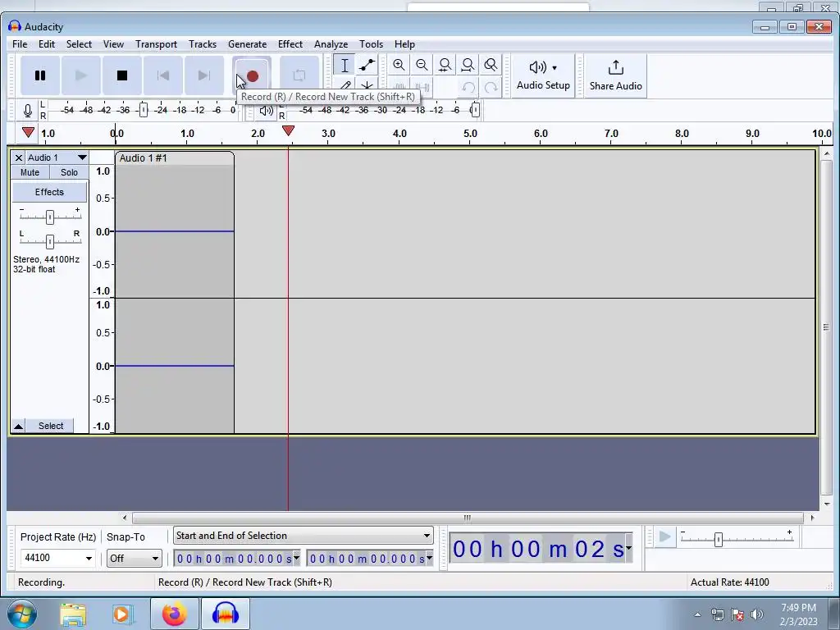The image size is (840, 630).
Task: Skip to End of the track
Action: [204, 75]
